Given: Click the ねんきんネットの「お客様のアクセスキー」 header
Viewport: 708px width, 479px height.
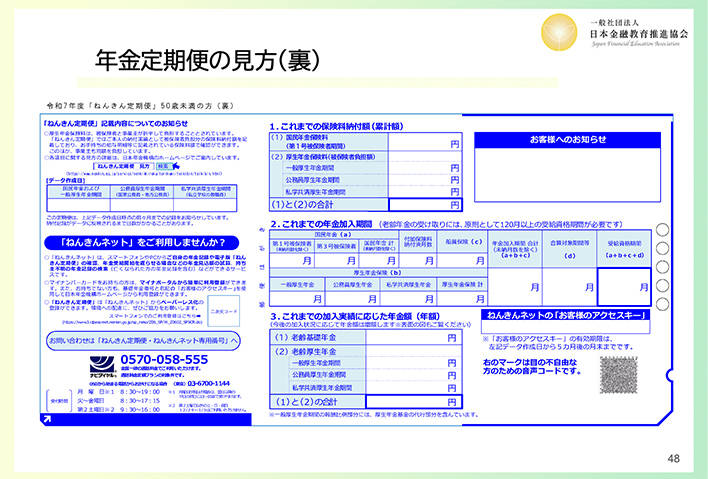Looking at the screenshot, I should point(566,315).
